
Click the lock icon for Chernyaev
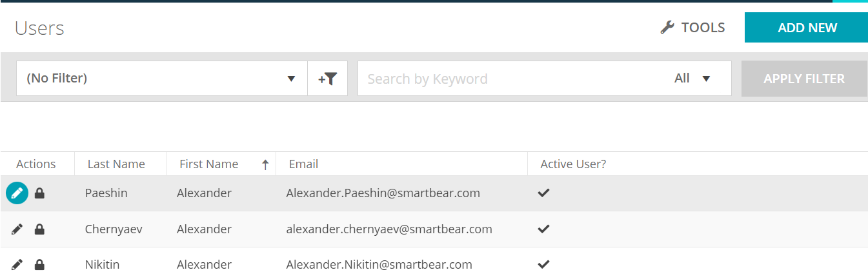(x=39, y=229)
